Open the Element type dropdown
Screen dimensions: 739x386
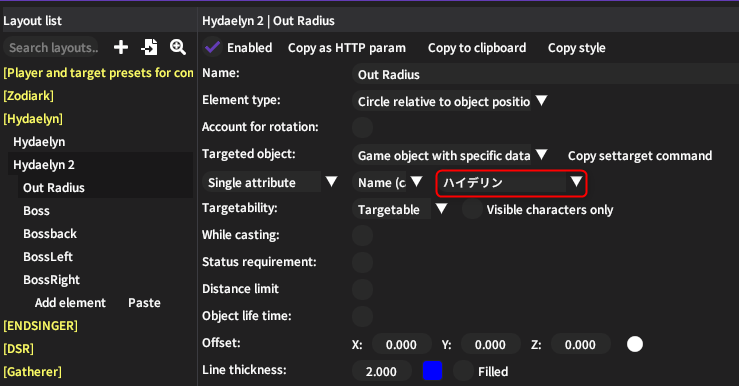pos(450,101)
